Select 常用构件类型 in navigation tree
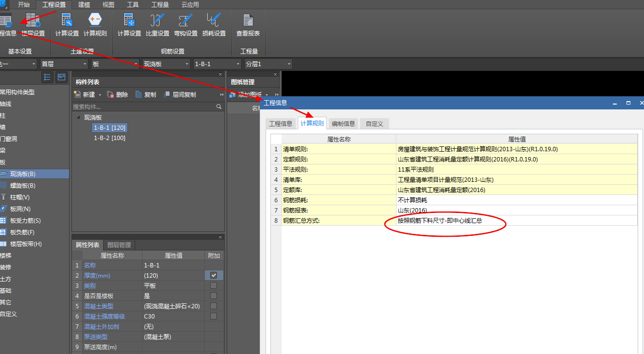 coord(17,92)
